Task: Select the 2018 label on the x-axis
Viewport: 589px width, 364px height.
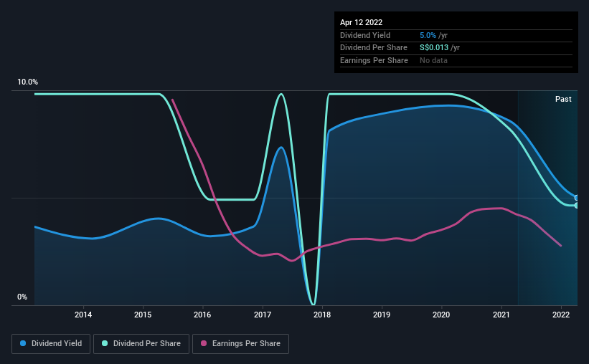Action: (322, 315)
